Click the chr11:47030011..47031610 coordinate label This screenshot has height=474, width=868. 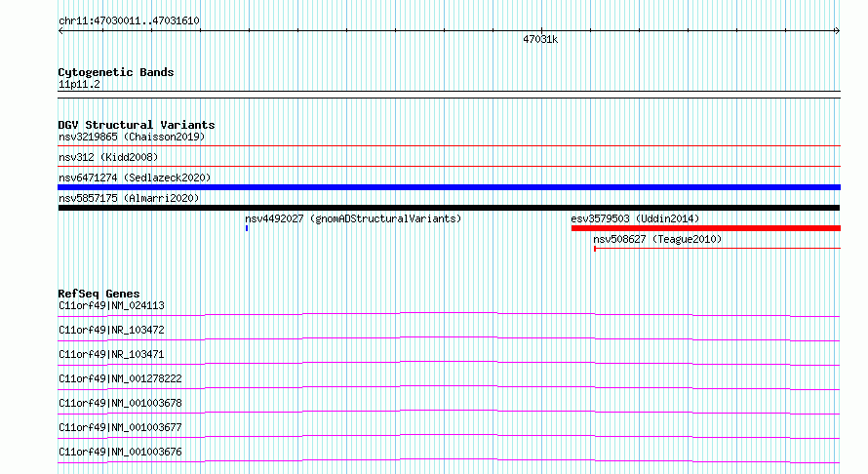point(129,21)
